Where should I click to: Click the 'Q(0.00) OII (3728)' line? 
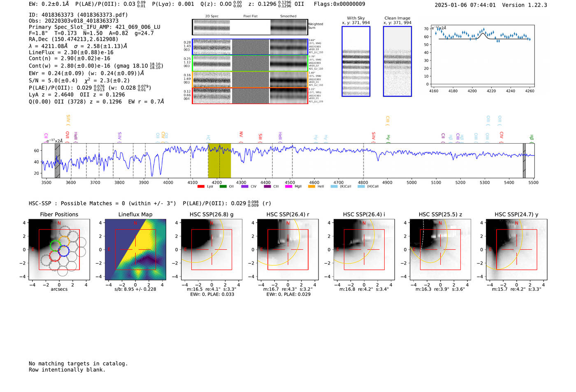click(x=96, y=102)
